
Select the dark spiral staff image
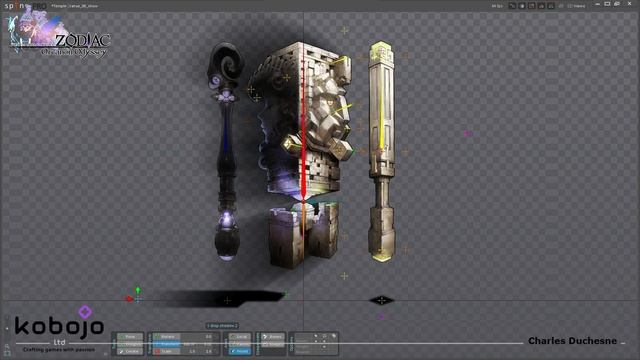pos(225,151)
